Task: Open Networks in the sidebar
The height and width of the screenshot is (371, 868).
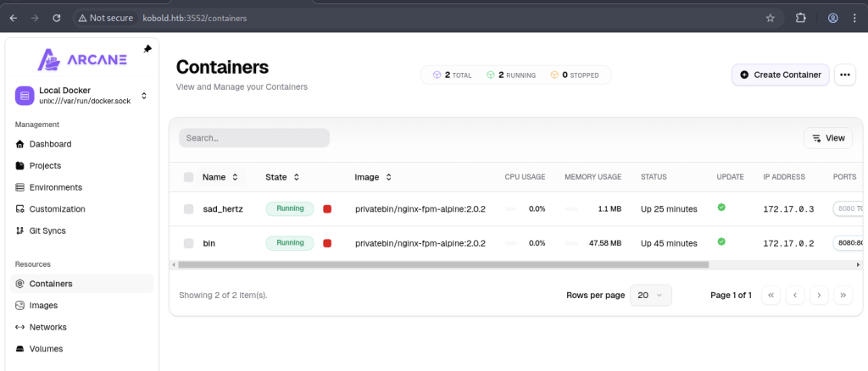Action: (x=82, y=327)
